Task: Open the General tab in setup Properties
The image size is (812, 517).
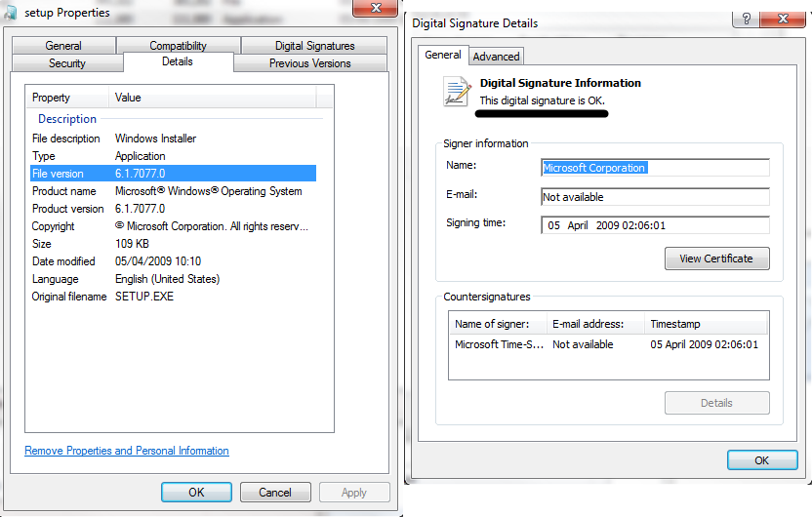Action: pos(63,46)
